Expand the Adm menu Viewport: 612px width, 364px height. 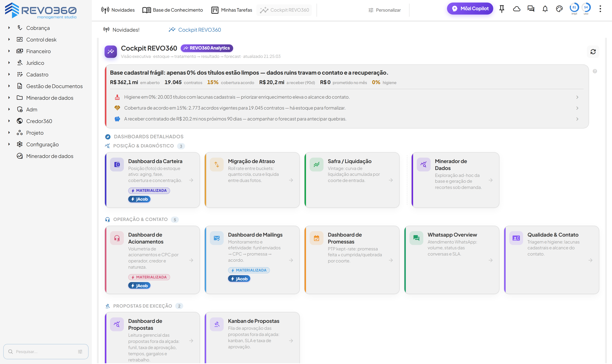point(9,109)
